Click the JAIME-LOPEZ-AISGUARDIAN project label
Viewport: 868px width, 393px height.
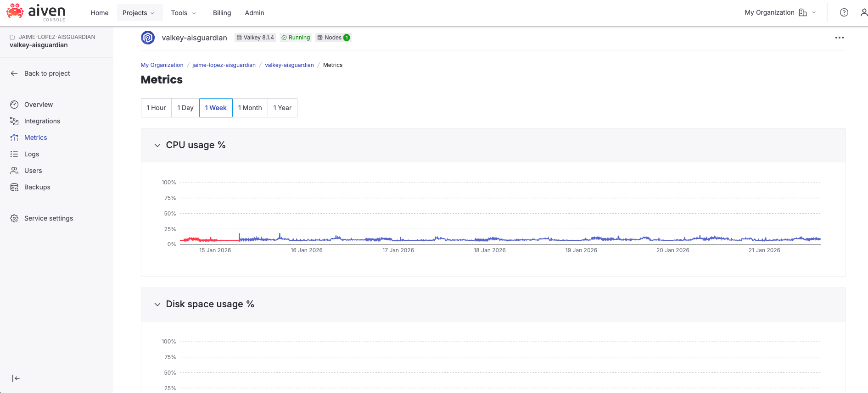pos(57,37)
